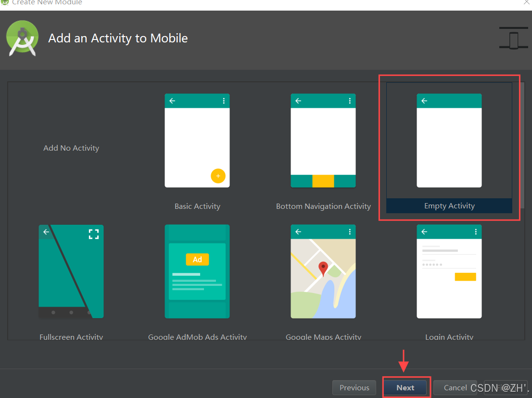
Task: Choose the Login Activity template thumbnail
Action: (x=449, y=271)
